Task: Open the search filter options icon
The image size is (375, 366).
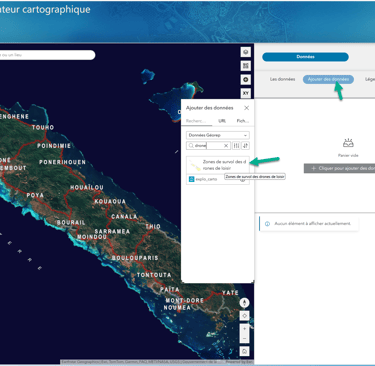Action: point(236,146)
